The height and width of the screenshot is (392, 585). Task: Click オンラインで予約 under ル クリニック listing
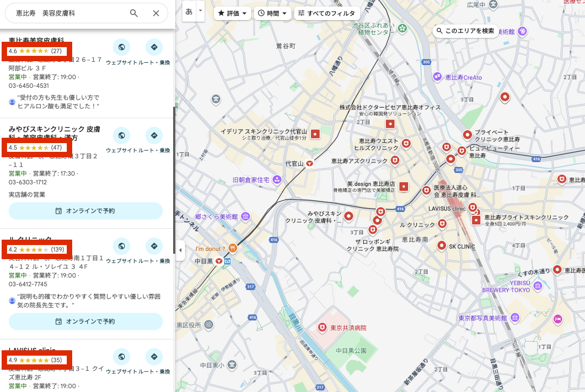pyautogui.click(x=86, y=322)
